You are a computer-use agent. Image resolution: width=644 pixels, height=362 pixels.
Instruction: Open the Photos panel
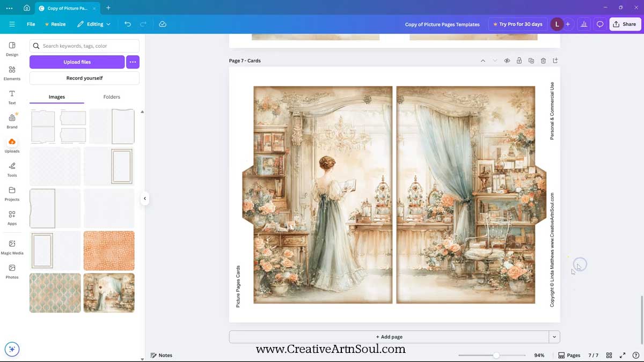click(12, 271)
